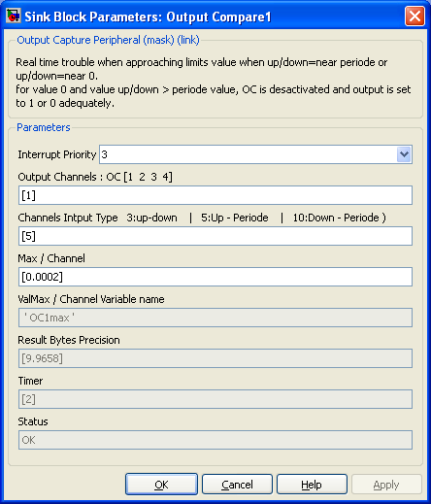Click the Result Bytes Precision field
This screenshot has width=431, height=504.
coord(215,358)
